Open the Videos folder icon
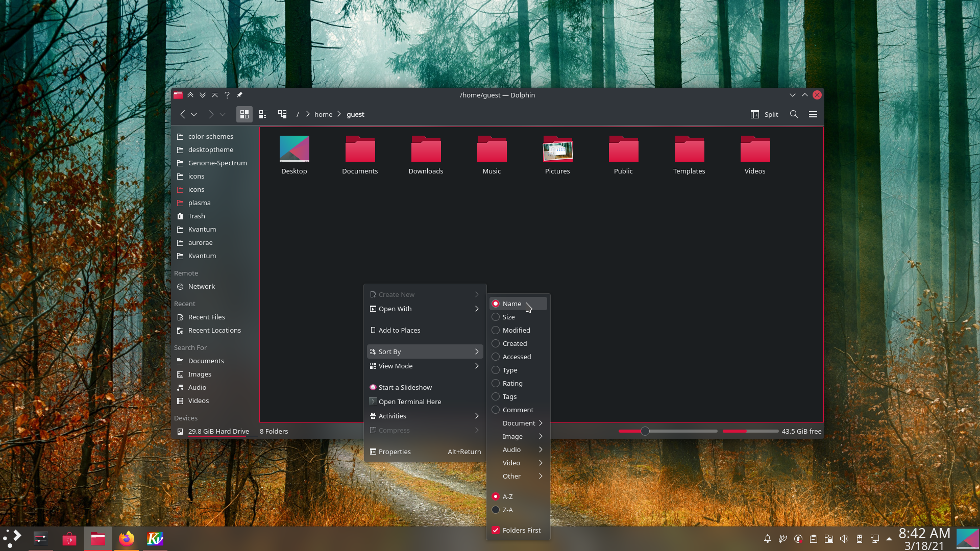 tap(755, 155)
